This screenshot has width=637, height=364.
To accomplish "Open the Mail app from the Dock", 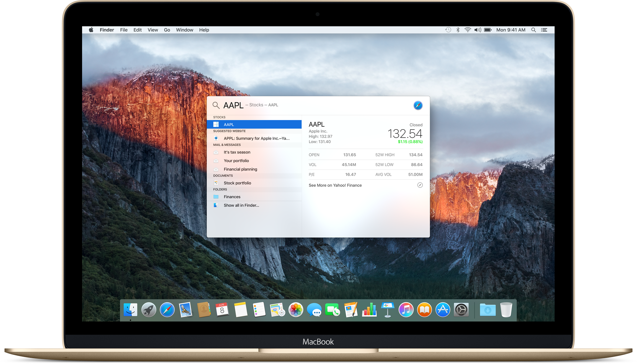I will coord(185,310).
